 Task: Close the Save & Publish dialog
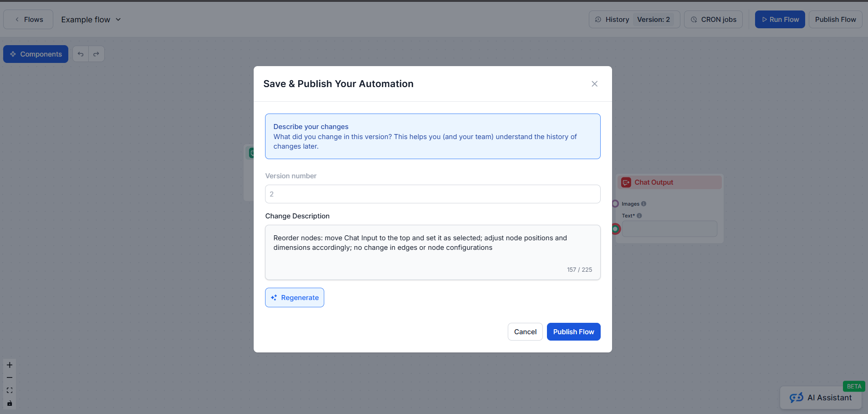[x=594, y=83]
